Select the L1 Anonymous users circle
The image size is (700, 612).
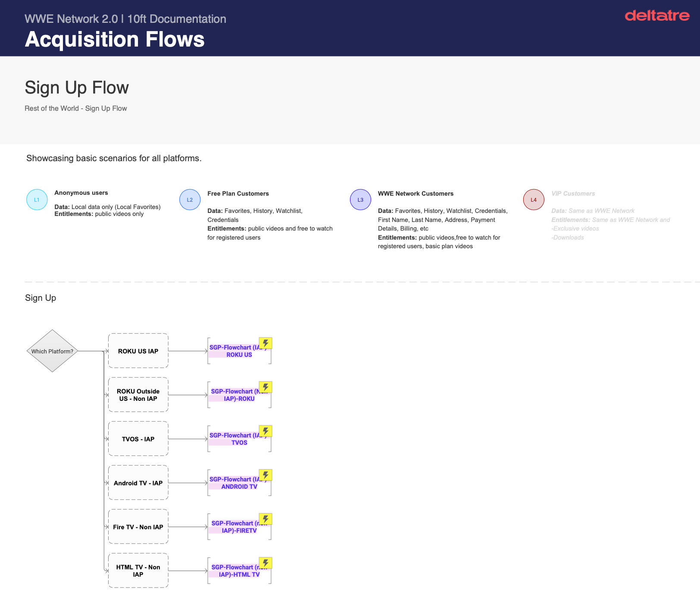pos(37,200)
